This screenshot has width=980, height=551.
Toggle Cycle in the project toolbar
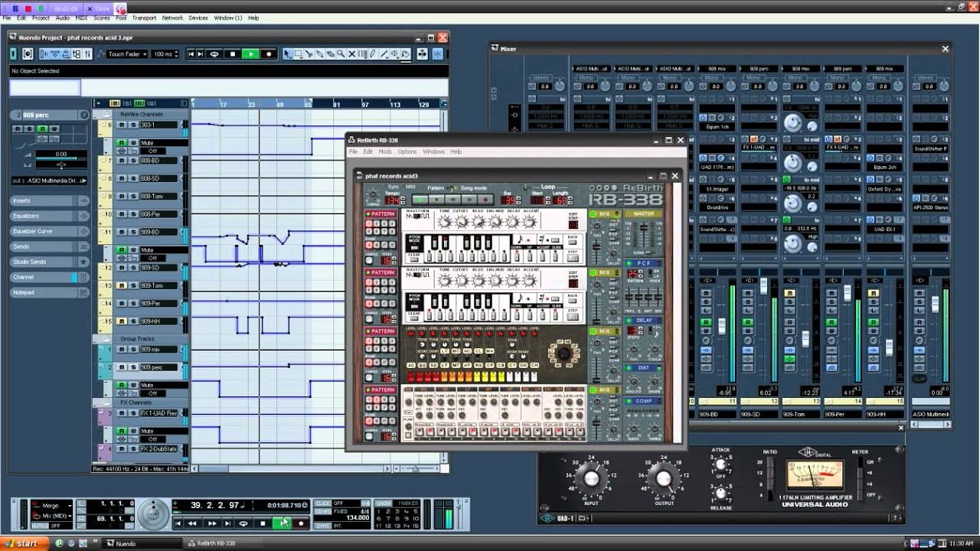coord(214,54)
